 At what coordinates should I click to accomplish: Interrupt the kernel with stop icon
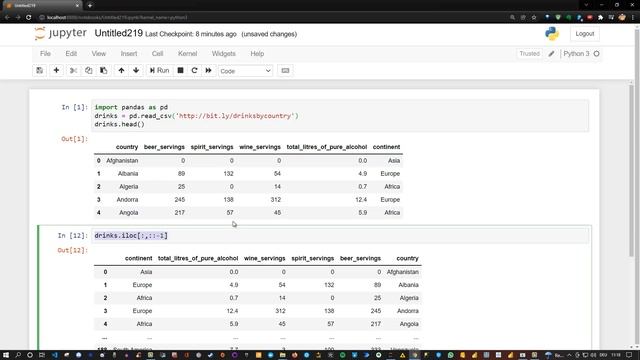pyautogui.click(x=180, y=71)
